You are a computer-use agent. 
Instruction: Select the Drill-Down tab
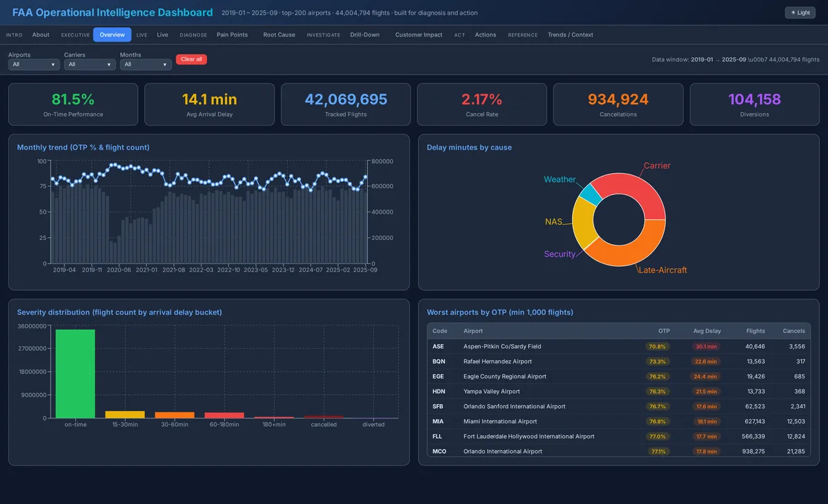point(364,34)
